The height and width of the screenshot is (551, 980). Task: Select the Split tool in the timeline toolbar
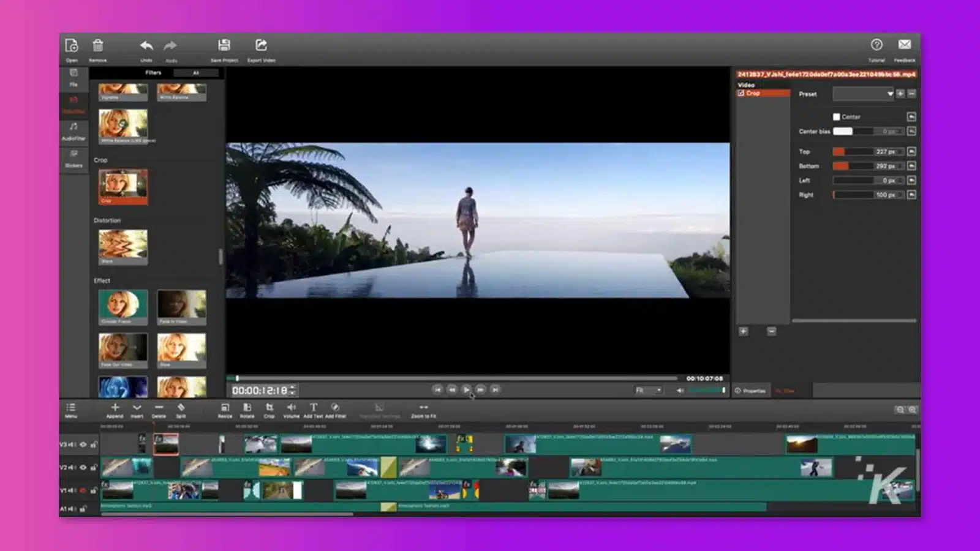180,409
